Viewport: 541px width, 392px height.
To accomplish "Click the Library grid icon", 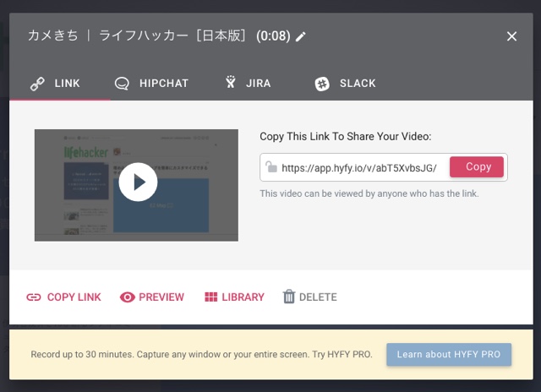I will [210, 297].
